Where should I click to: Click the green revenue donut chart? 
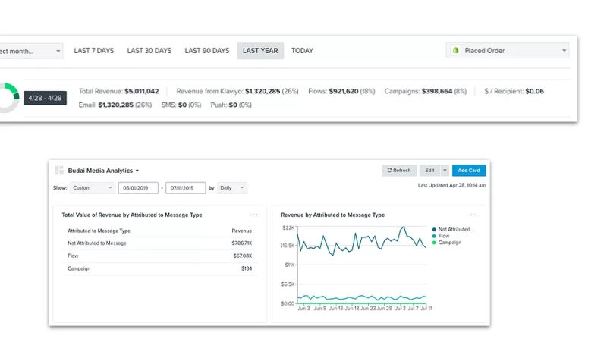click(x=8, y=98)
